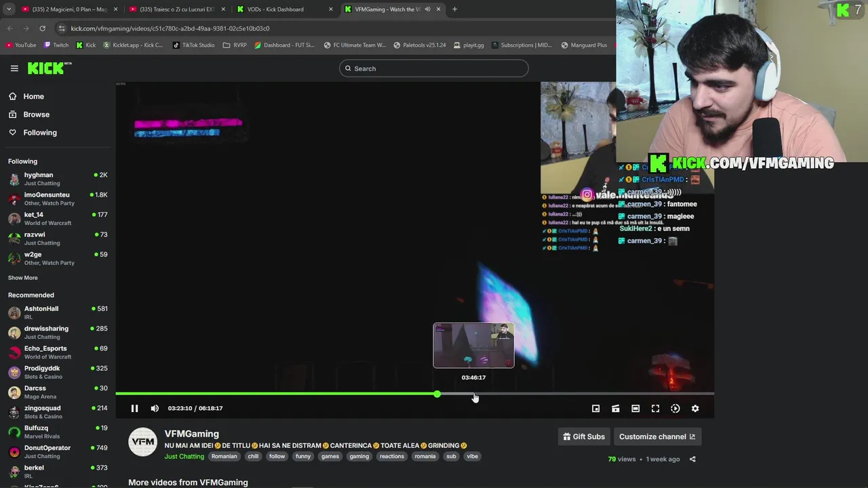Open Darcss Mage Arena channel
The height and width of the screenshot is (488, 868).
(58, 392)
